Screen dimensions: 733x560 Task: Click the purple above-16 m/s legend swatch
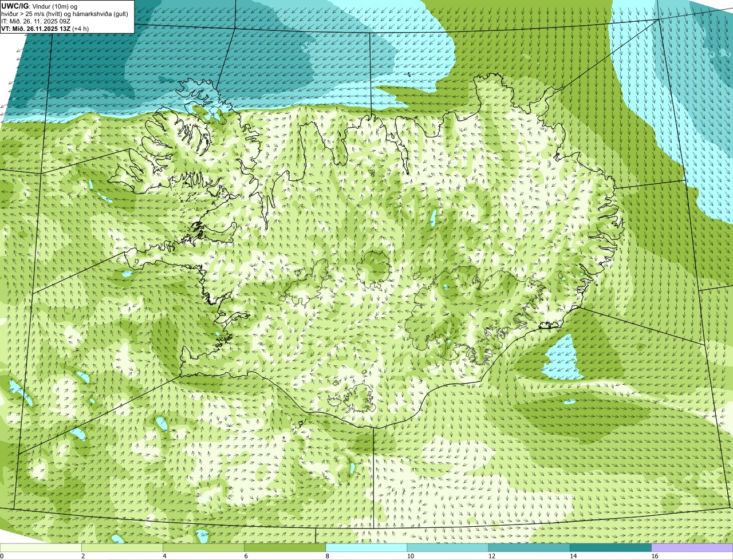(692, 547)
